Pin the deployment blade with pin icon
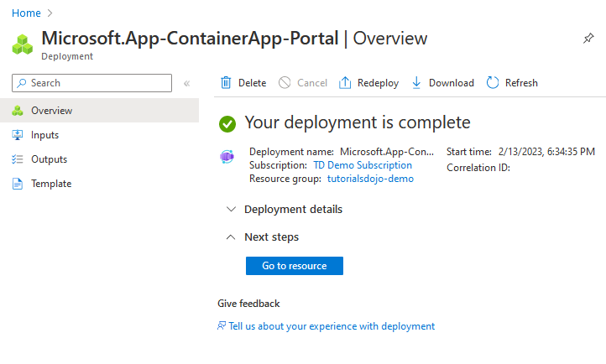Viewport: 606px width, 364px height. click(x=588, y=39)
